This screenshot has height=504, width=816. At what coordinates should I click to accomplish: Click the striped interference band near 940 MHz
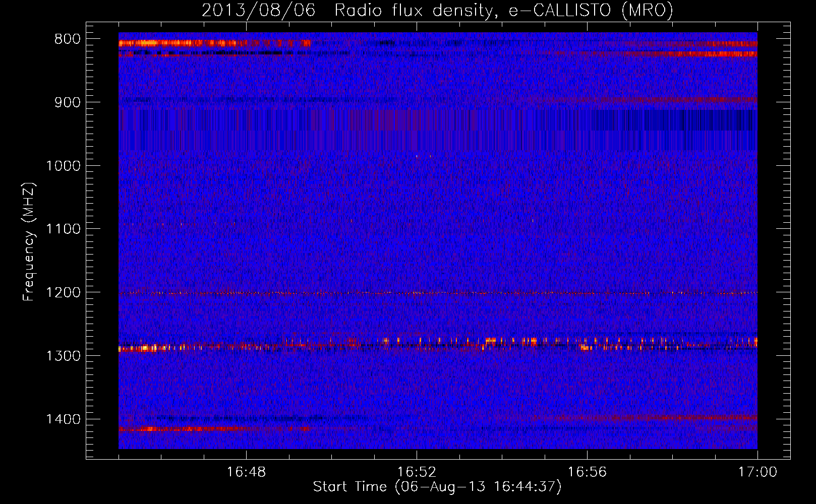tap(438, 130)
